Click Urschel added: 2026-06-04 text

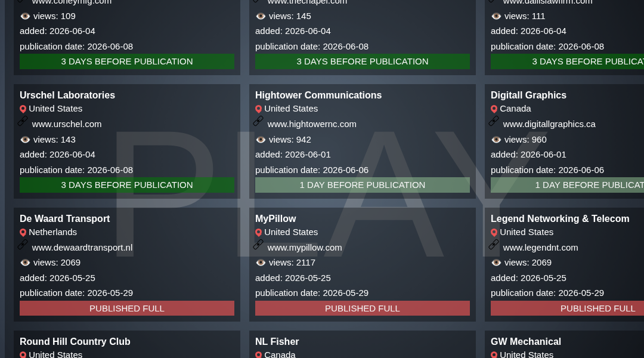point(57,155)
